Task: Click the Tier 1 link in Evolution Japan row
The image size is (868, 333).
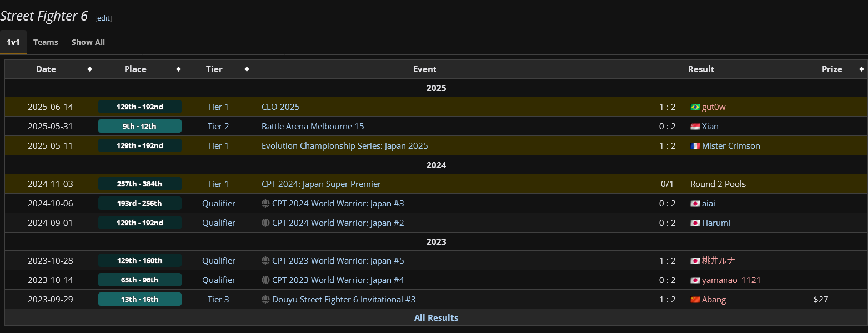Action: tap(218, 146)
